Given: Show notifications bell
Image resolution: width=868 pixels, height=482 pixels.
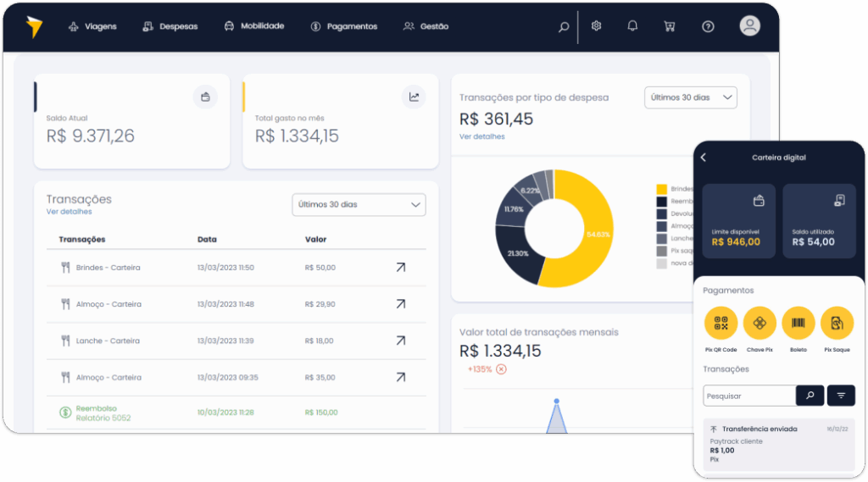Looking at the screenshot, I should tap(632, 26).
